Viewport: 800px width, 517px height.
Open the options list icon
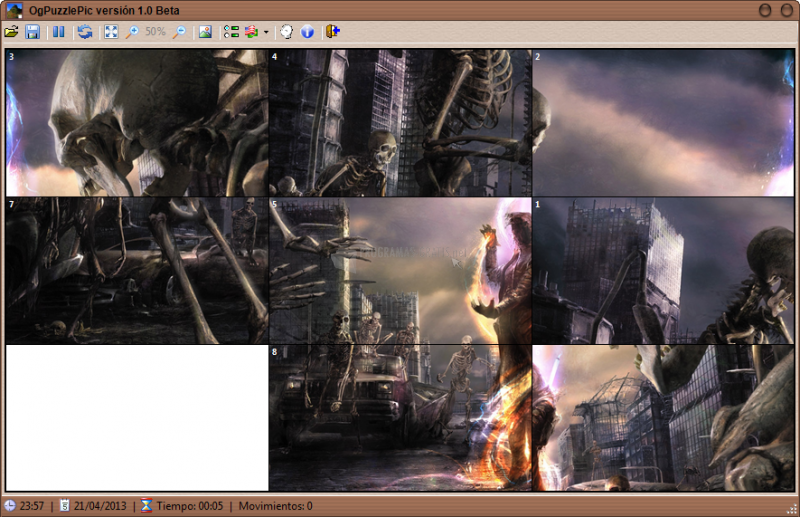pyautogui.click(x=231, y=32)
